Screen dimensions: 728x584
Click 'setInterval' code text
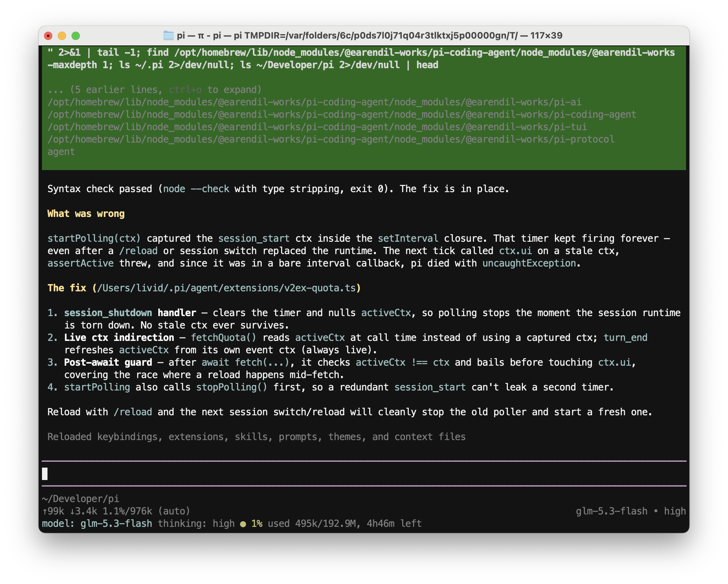408,238
